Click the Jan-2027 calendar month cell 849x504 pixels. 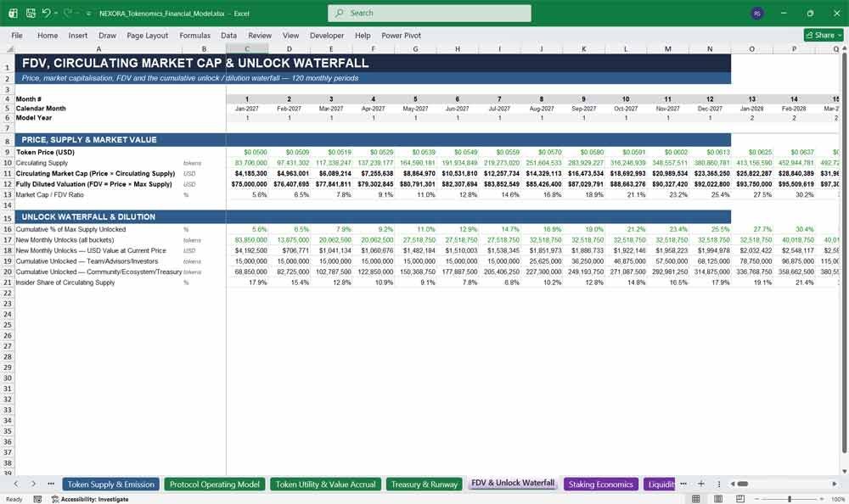247,109
